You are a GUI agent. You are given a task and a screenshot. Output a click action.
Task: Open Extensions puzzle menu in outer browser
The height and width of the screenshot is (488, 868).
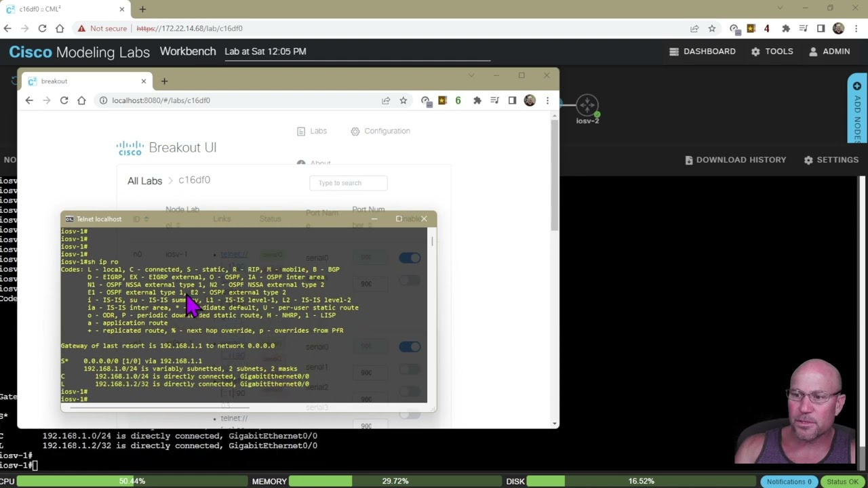tap(786, 28)
